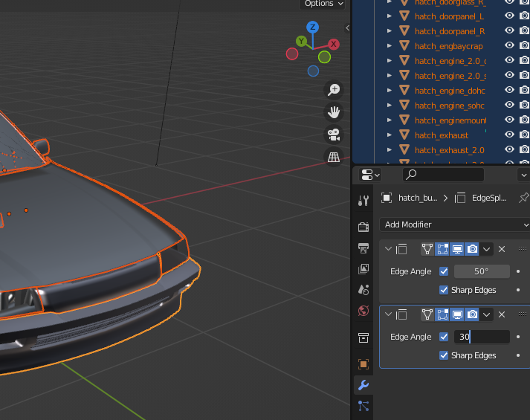
Task: Toggle viewport display in second modifier
Action: tap(457, 314)
